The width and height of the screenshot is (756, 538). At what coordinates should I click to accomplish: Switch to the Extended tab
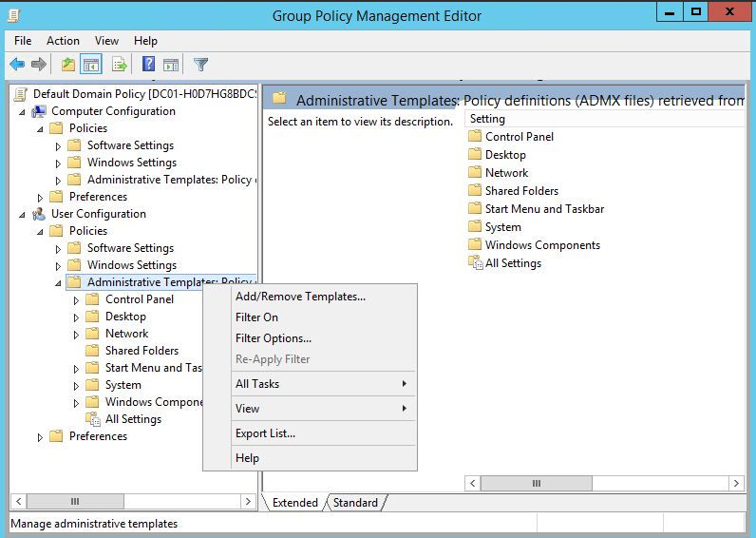(x=295, y=502)
